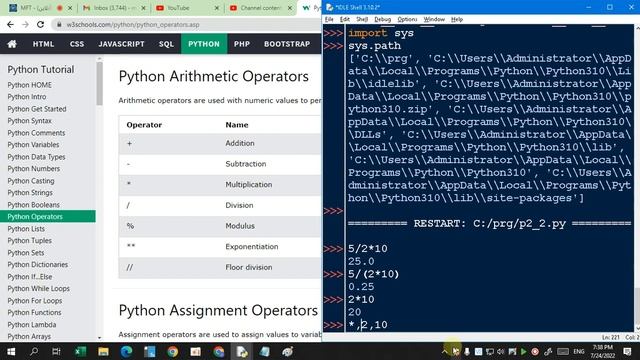Open the Windows Start menu
Image resolution: width=640 pixels, height=360 pixels.
[x=11, y=351]
